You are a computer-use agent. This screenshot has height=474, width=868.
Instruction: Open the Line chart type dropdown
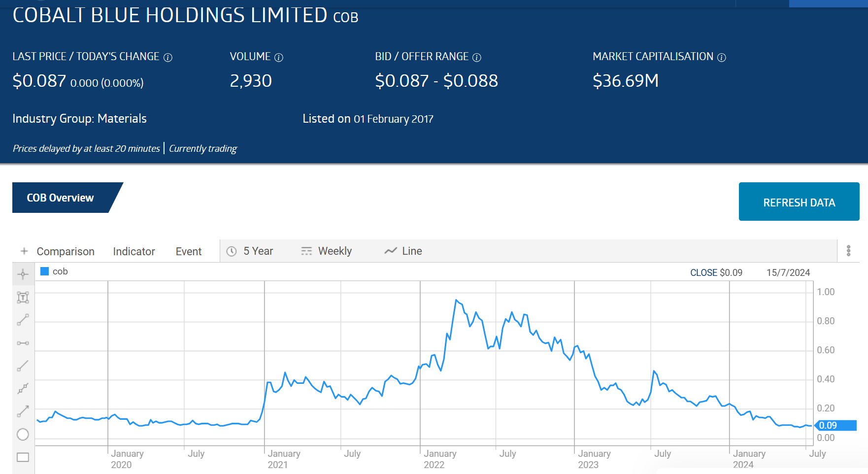point(403,251)
